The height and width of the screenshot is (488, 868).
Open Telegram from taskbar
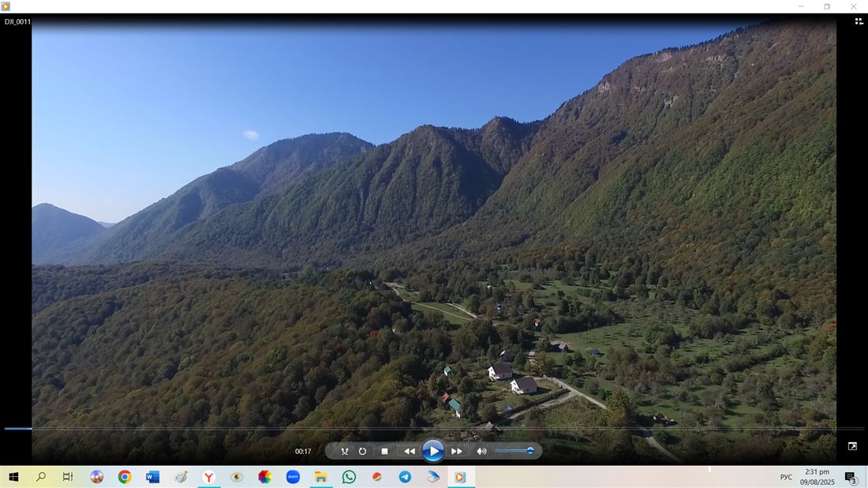pos(406,477)
